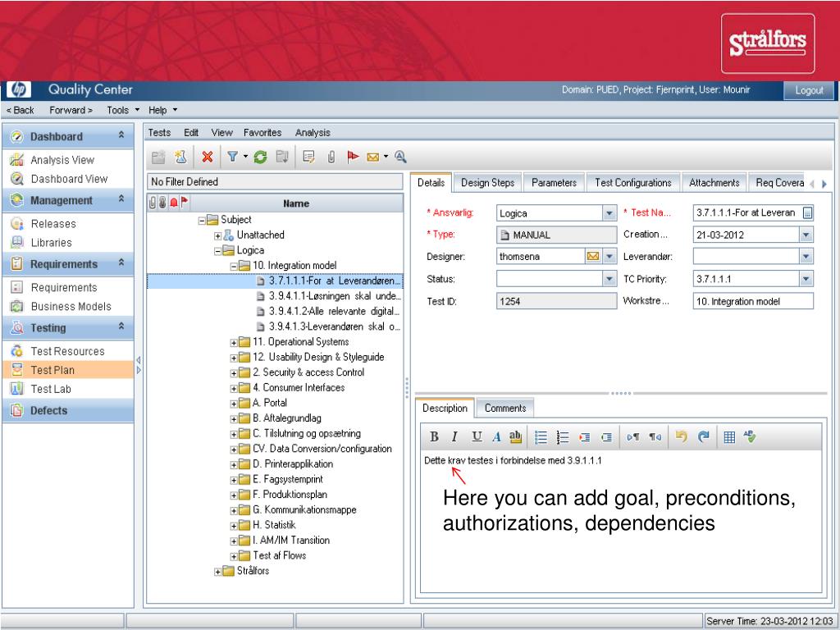
Task: Open the Creation date dropdown
Action: [x=806, y=235]
